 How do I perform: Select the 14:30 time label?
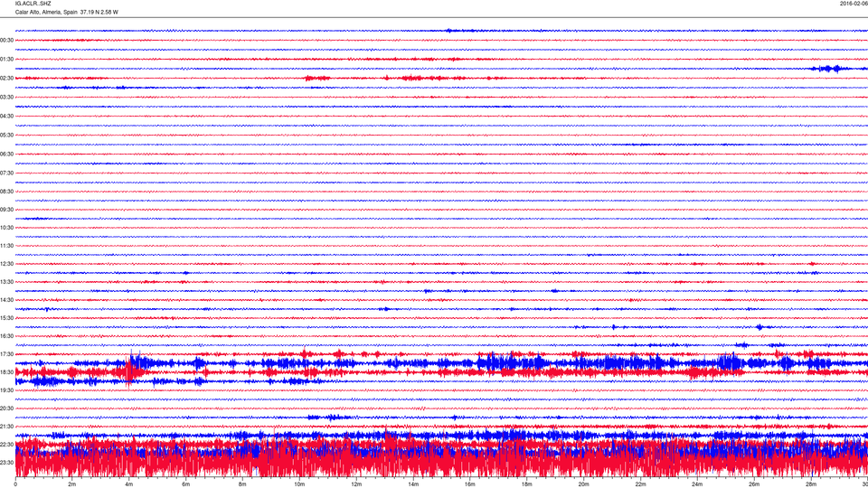pyautogui.click(x=6, y=300)
